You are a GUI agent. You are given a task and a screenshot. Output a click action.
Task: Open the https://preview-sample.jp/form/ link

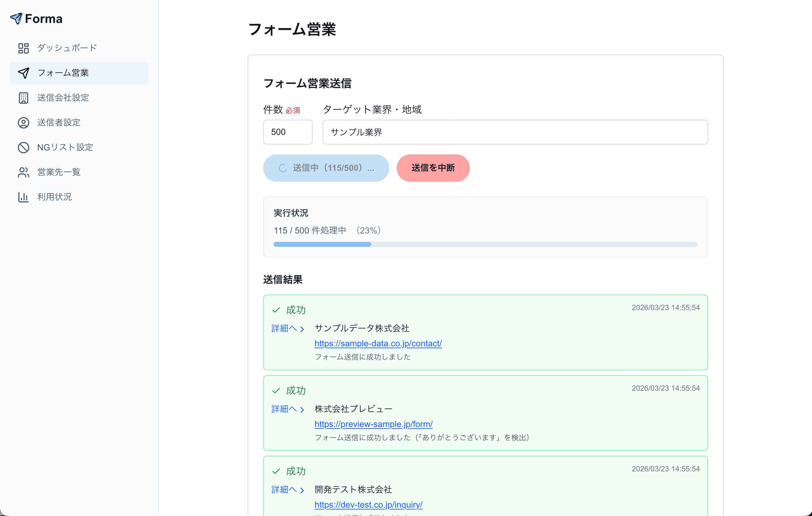coord(373,424)
